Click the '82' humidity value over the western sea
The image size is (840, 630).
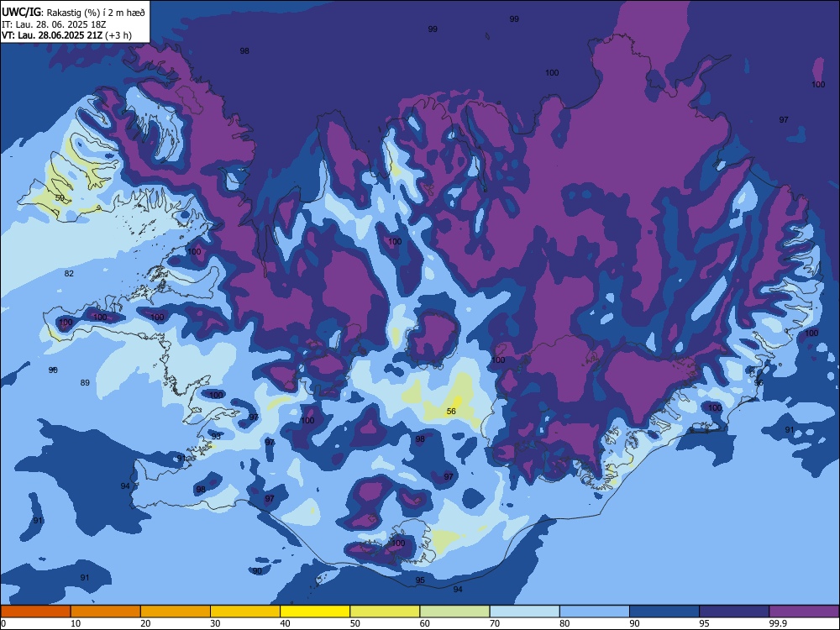(x=69, y=273)
